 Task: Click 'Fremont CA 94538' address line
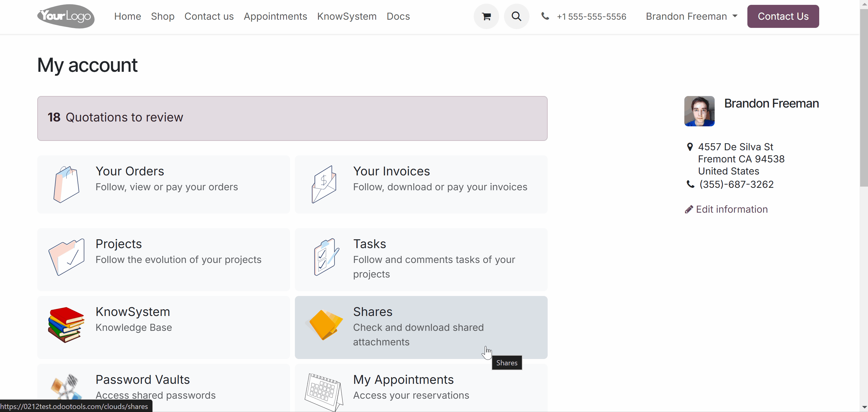[x=741, y=159]
